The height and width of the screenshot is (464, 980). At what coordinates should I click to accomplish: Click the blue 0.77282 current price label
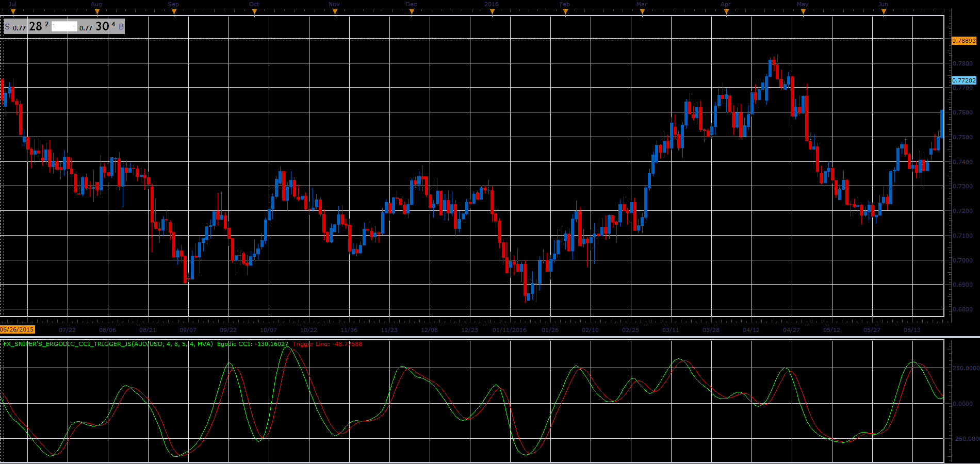point(964,80)
